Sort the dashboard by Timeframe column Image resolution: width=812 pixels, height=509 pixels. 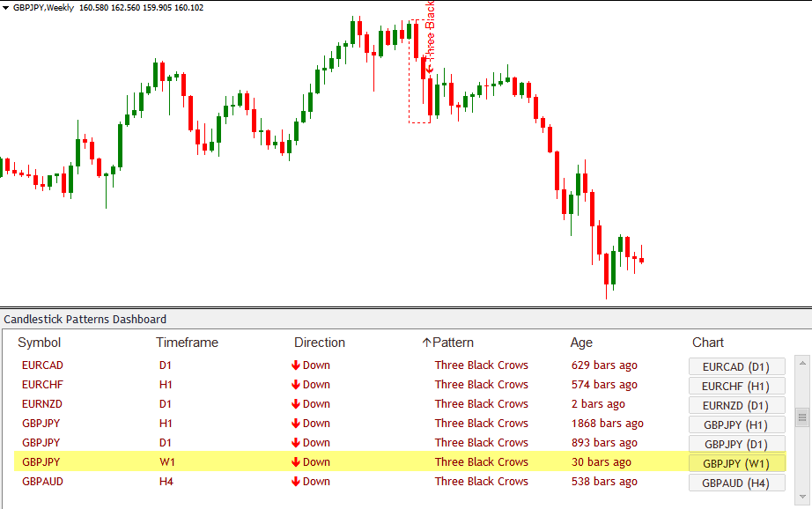pos(187,343)
